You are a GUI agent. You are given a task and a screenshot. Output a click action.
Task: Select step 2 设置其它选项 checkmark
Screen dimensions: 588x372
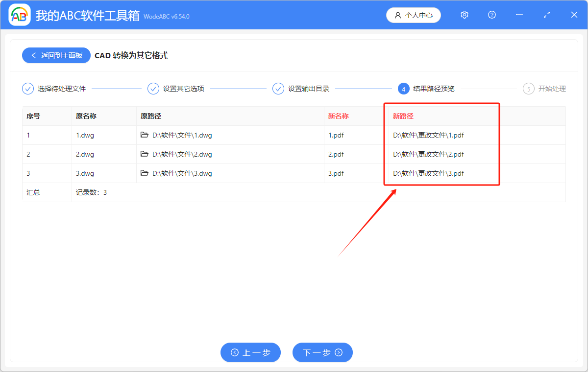[x=153, y=89]
